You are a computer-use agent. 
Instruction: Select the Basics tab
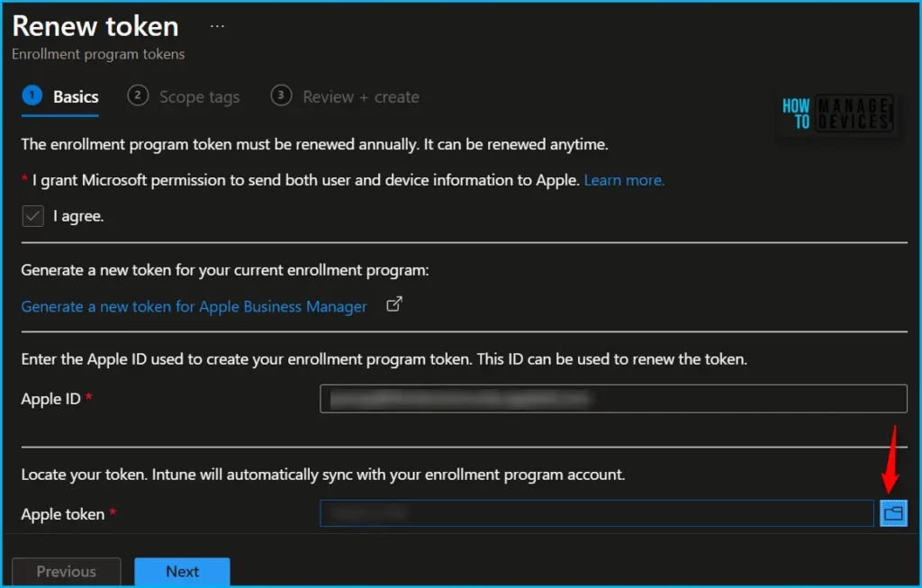[60, 96]
